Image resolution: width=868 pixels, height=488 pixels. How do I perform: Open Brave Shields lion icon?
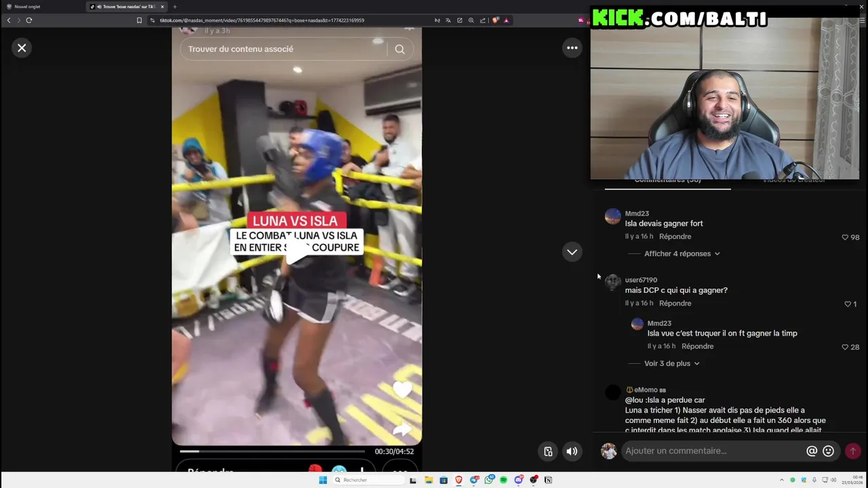[495, 20]
